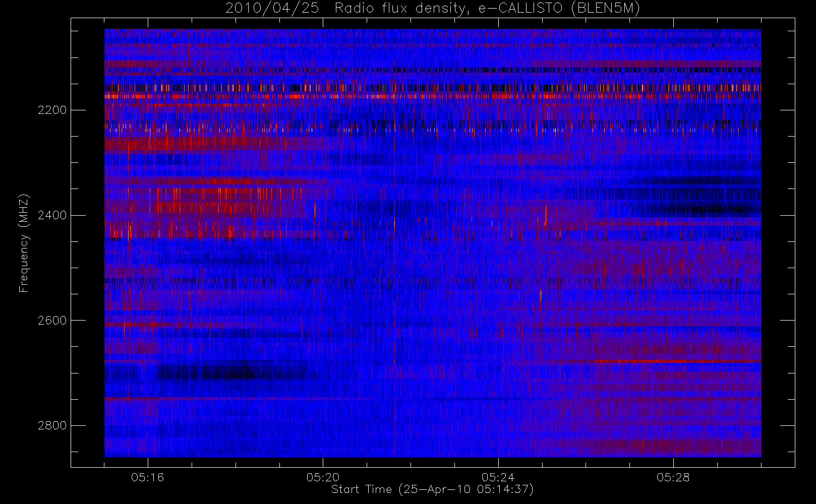The height and width of the screenshot is (504, 816).
Task: Select the 2400 frequency tick label
Action: tap(52, 215)
